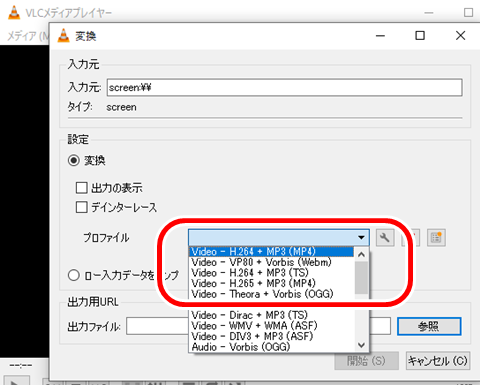Click the キャンセル (C) button

pos(438,361)
